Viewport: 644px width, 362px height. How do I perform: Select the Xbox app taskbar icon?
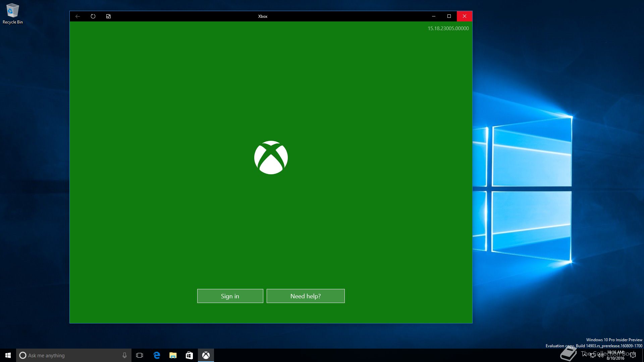click(x=206, y=355)
